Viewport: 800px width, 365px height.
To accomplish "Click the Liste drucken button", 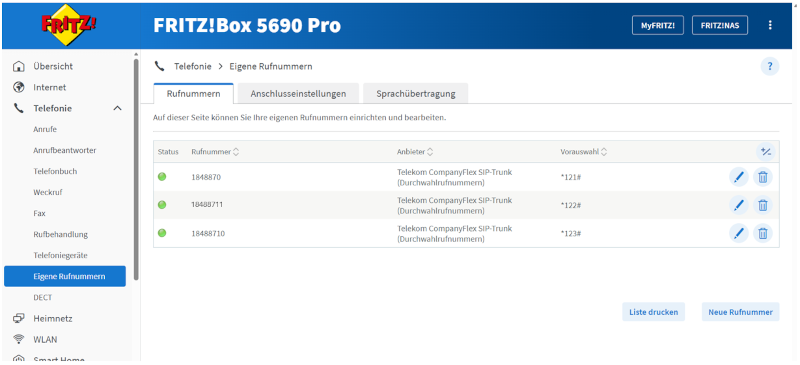I will point(654,312).
